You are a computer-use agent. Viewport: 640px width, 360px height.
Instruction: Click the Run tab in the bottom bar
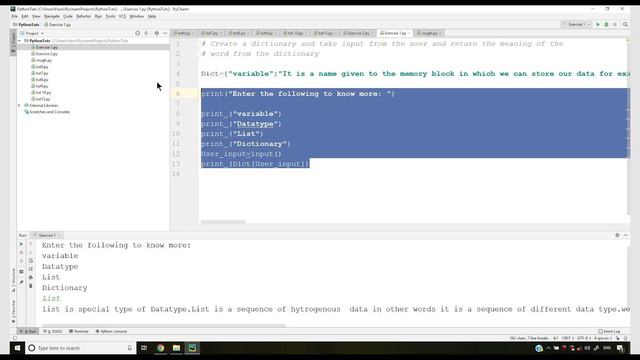(x=29, y=331)
